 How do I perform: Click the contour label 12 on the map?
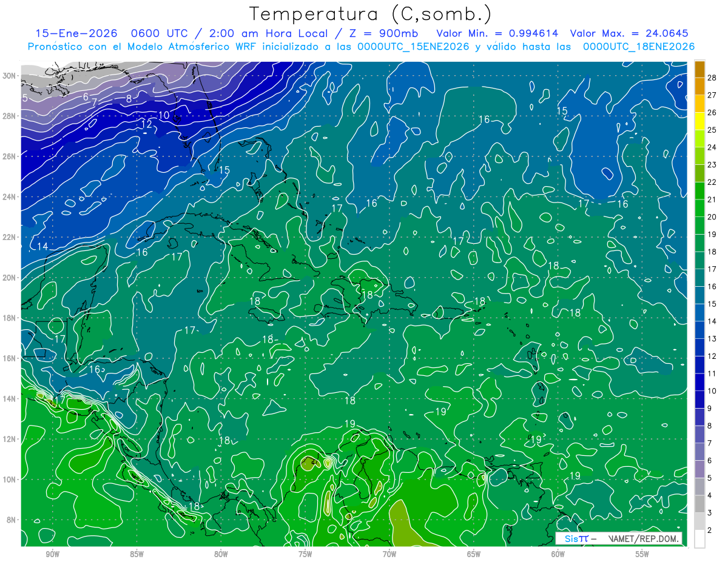click(146, 124)
